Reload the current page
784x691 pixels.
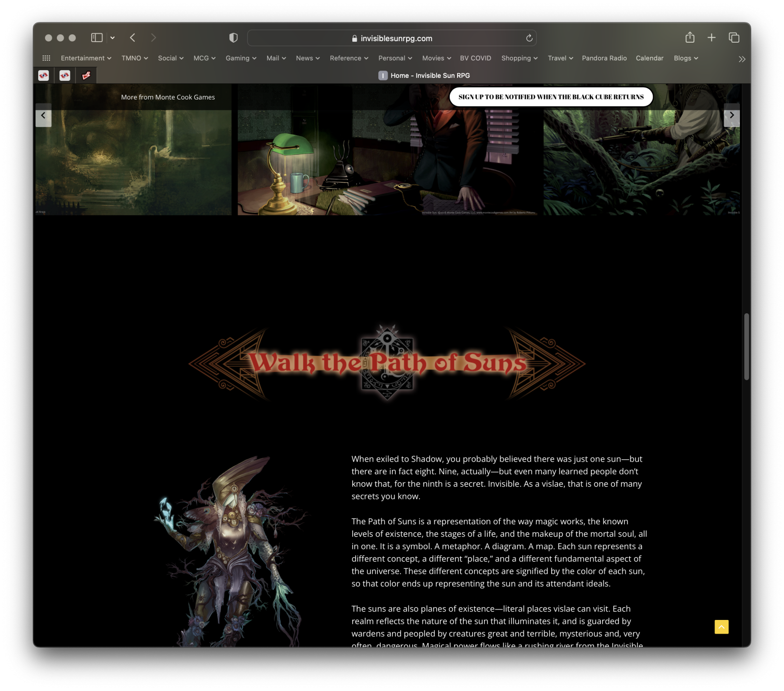(529, 38)
